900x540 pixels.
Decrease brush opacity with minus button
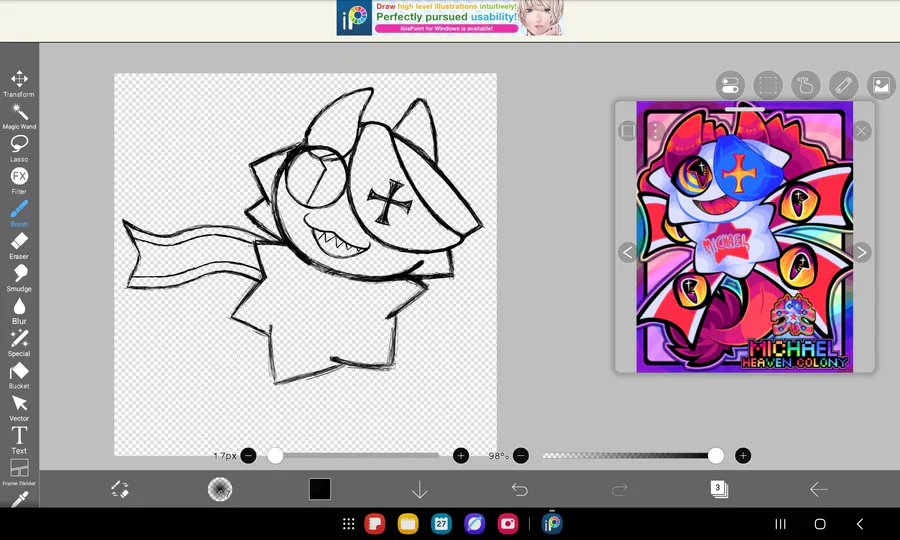pyautogui.click(x=521, y=456)
